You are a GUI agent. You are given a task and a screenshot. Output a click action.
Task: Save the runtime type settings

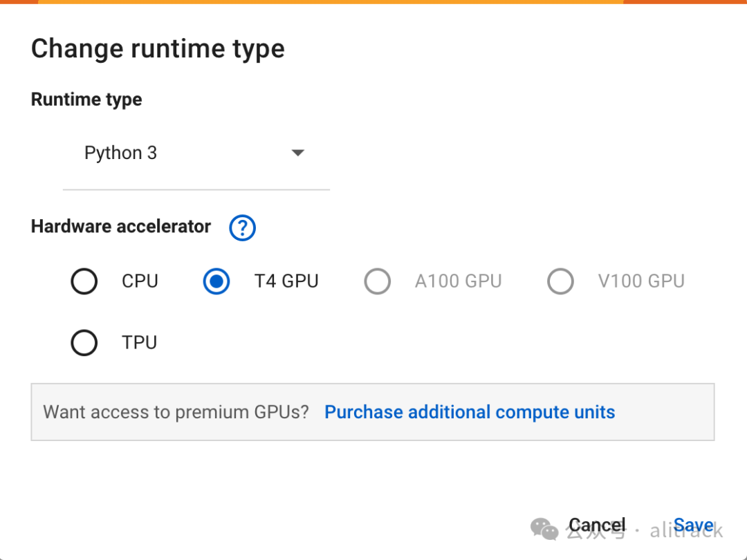693,525
